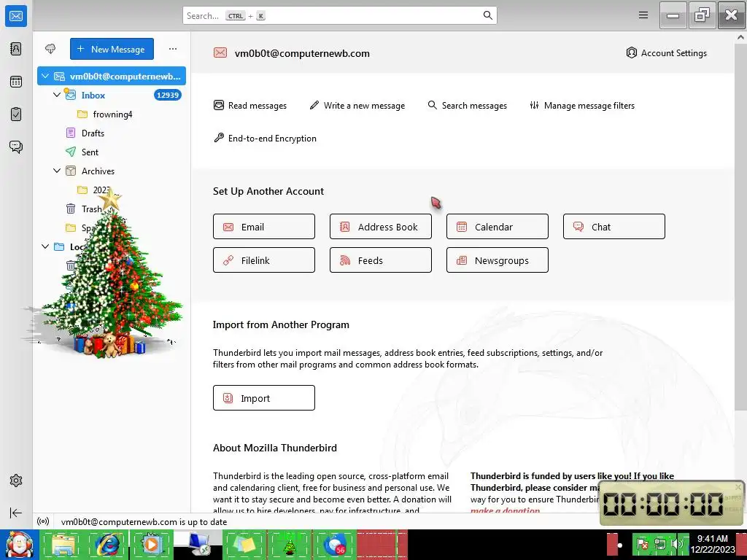Set up an Address Book
Screen dimensions: 747x560
(381, 226)
